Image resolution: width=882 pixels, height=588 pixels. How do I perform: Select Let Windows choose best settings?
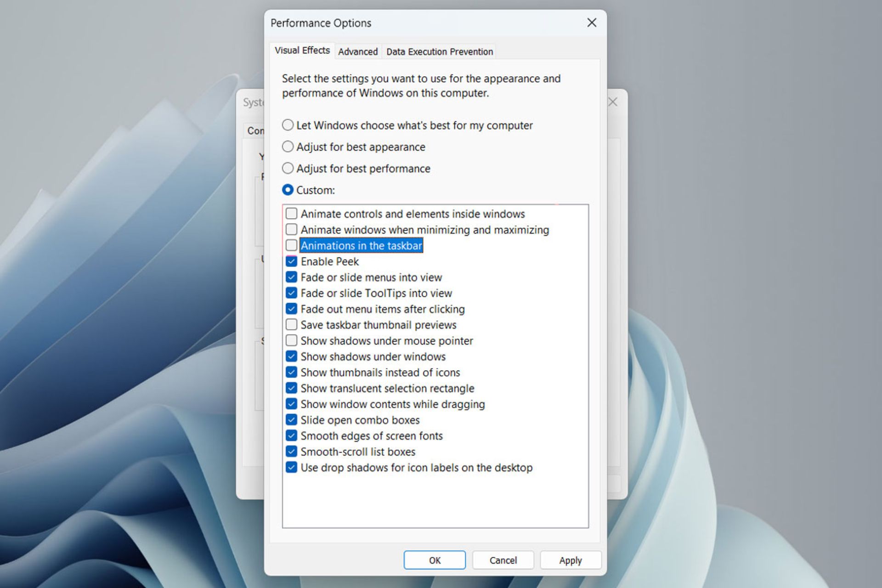click(287, 124)
